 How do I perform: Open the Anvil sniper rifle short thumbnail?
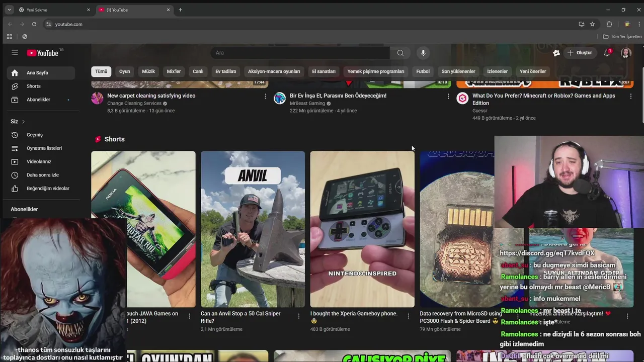[x=253, y=229]
